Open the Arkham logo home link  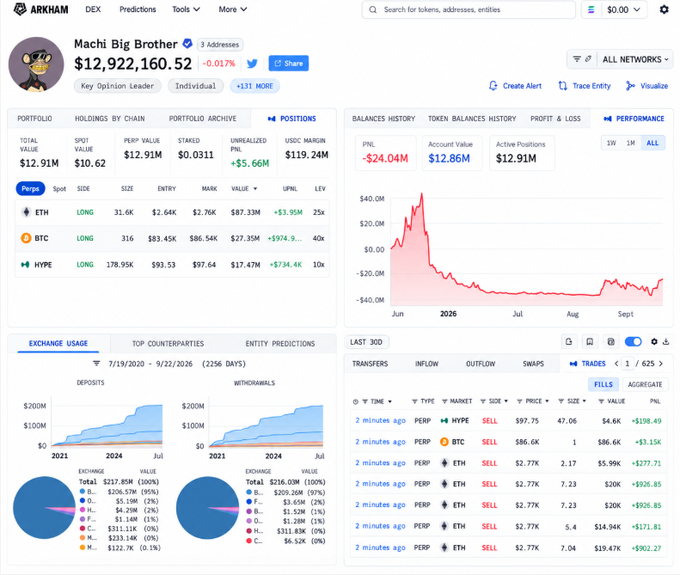41,9
